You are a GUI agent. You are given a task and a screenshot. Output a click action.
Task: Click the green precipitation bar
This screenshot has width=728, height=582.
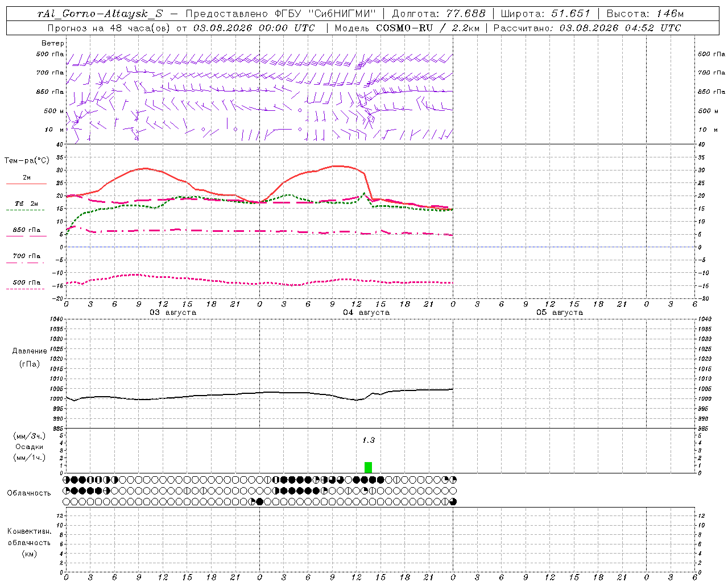(368, 467)
